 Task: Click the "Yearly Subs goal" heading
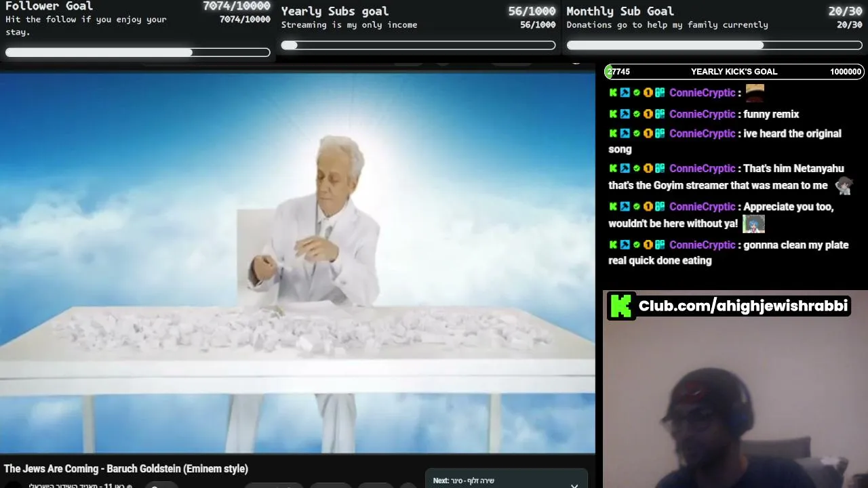(335, 12)
